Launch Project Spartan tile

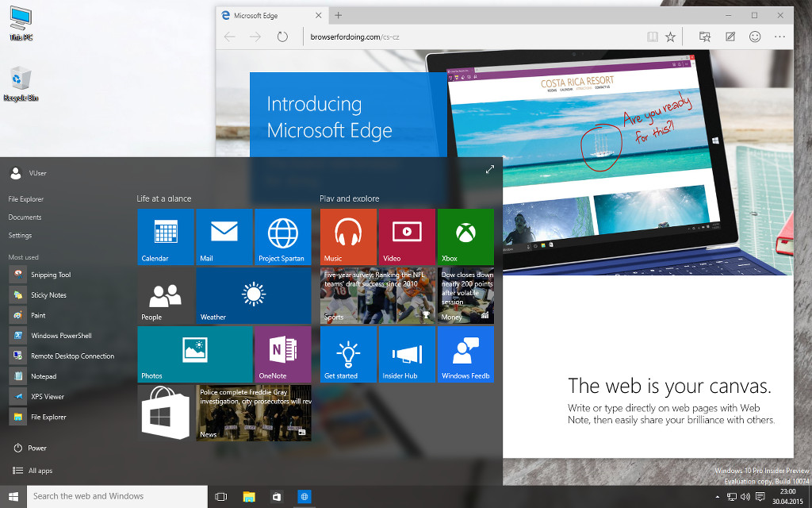283,237
